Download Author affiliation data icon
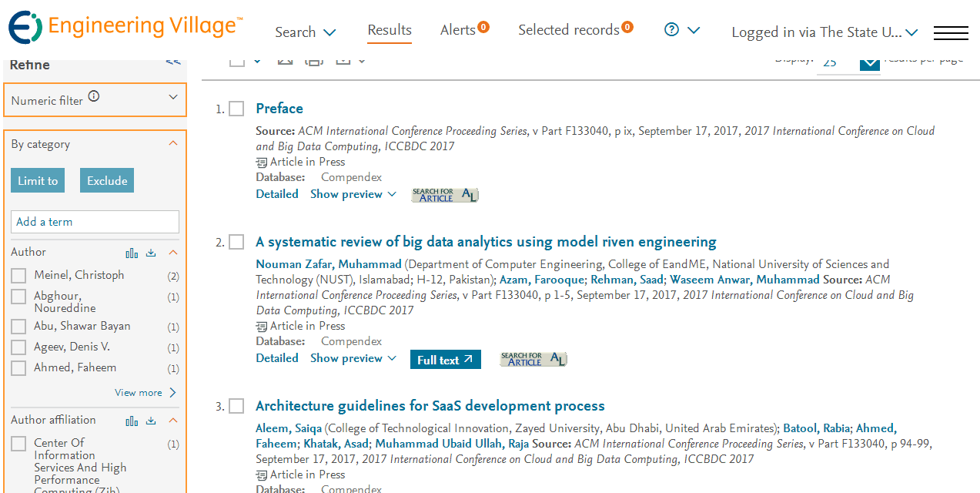This screenshot has width=980, height=493. coord(151,421)
